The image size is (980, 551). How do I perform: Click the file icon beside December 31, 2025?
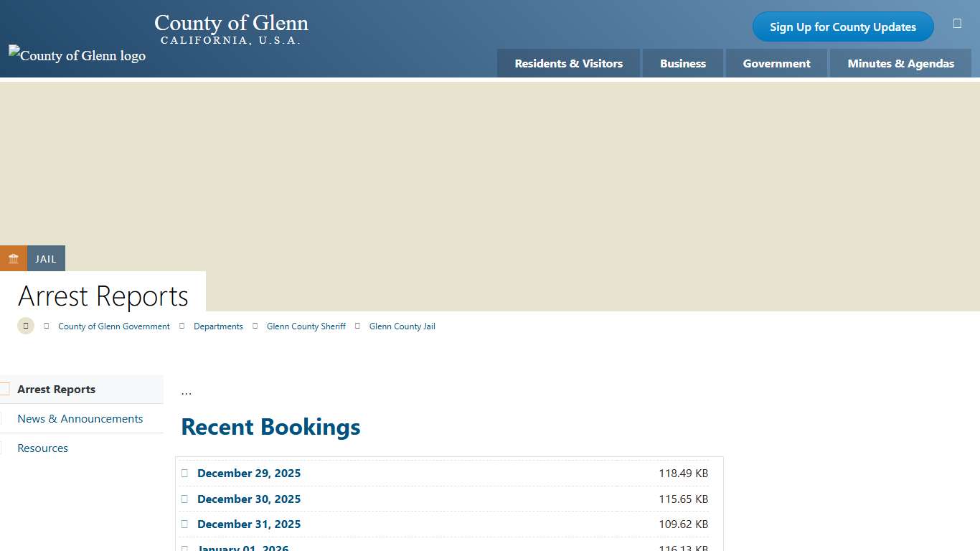[x=185, y=524]
